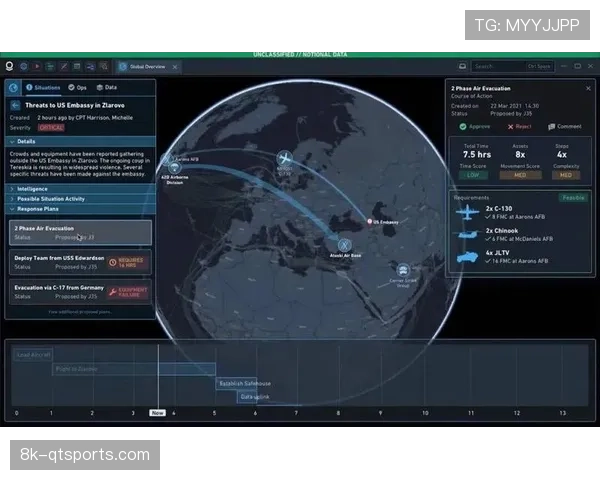Approve the course of action
The height and width of the screenshot is (480, 600).
click(478, 127)
